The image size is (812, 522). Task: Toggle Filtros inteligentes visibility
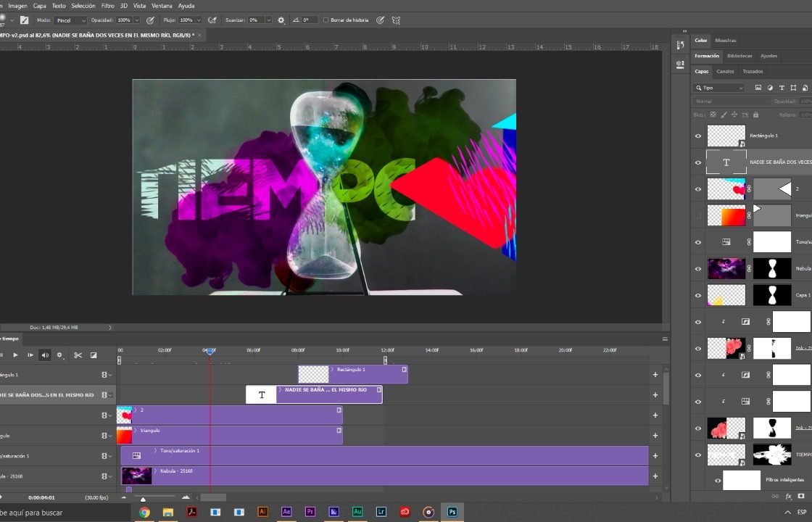point(717,480)
